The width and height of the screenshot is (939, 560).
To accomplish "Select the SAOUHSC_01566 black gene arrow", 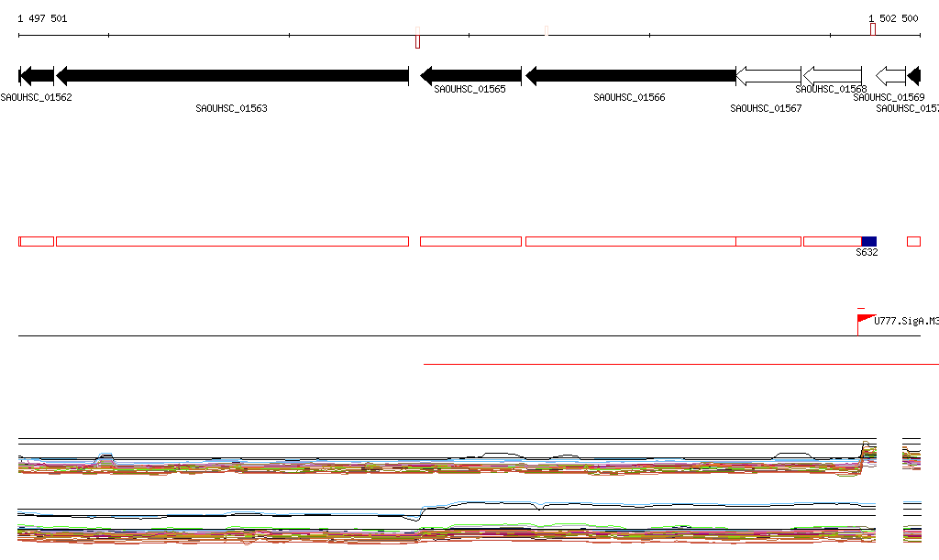I will (x=631, y=76).
